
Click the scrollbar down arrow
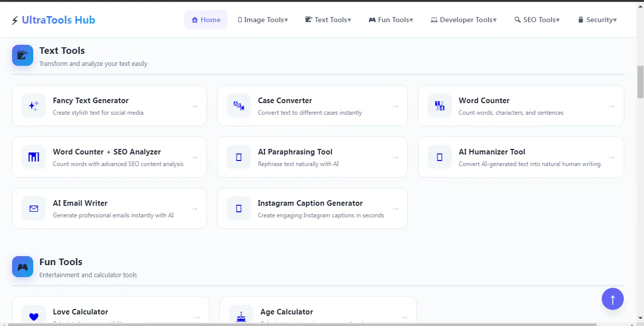pyautogui.click(x=640, y=318)
